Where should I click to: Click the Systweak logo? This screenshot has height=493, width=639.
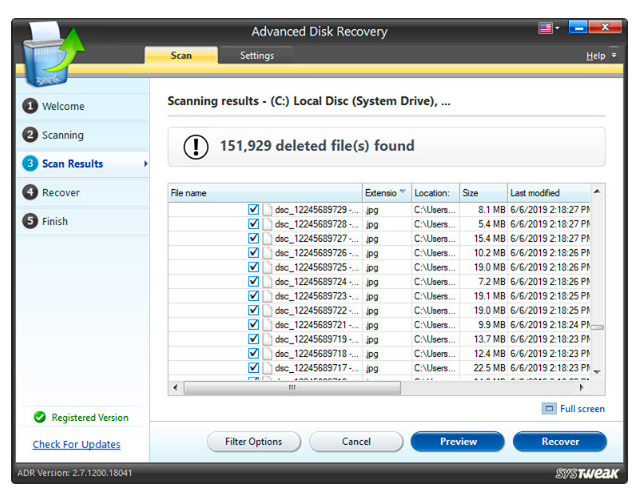click(x=587, y=473)
